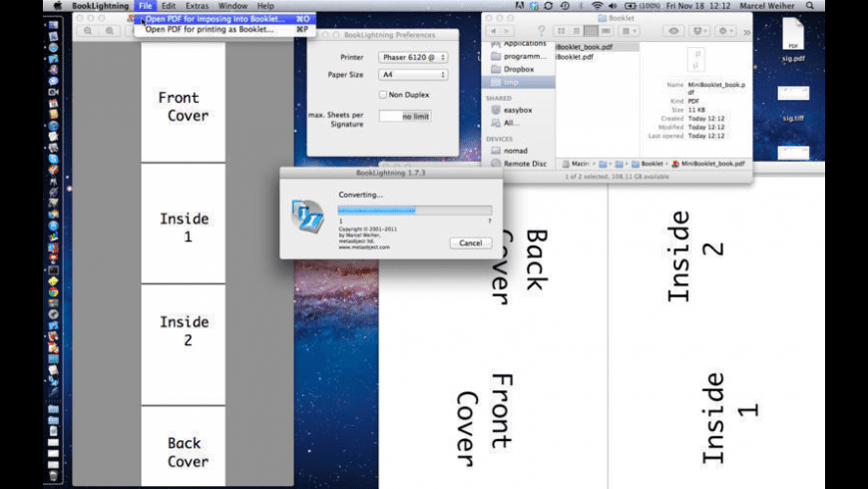868x489 pixels.
Task: Click the sync arrows icon in the menu bar
Action: pyautogui.click(x=549, y=6)
